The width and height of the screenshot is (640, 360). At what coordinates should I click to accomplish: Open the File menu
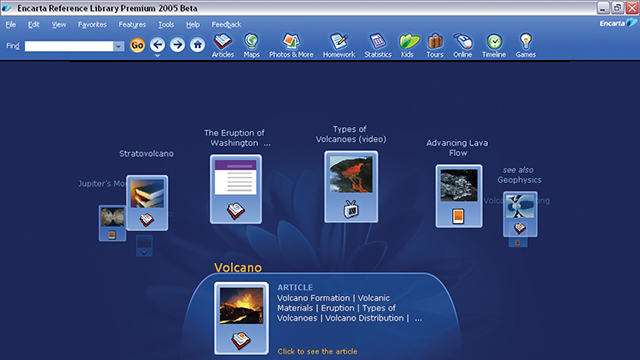pyautogui.click(x=11, y=24)
